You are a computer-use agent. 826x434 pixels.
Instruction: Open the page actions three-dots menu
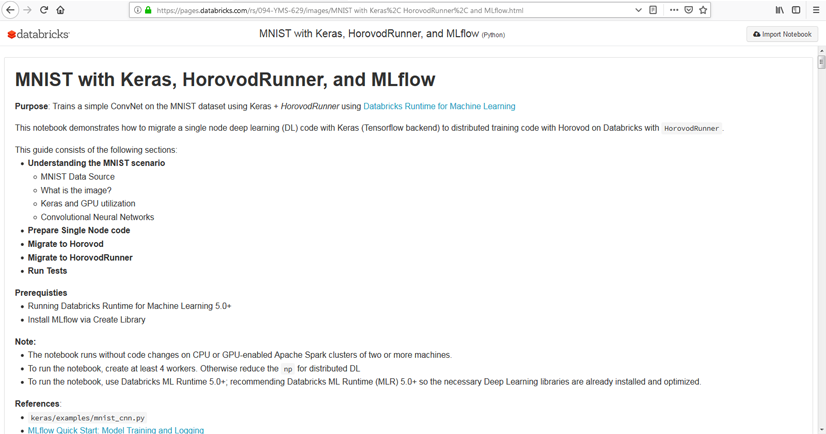coord(674,10)
